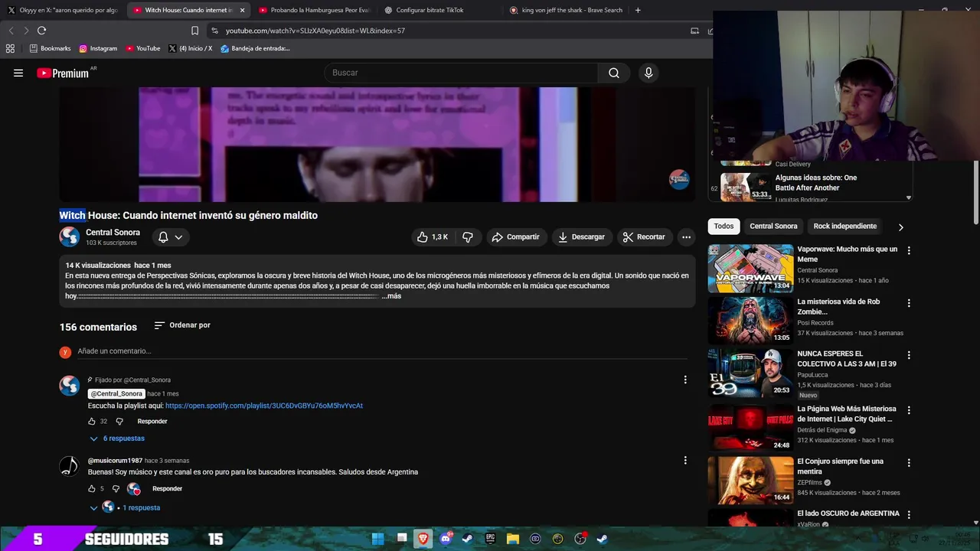
Task: Click the Recortar clip button
Action: pos(644,237)
